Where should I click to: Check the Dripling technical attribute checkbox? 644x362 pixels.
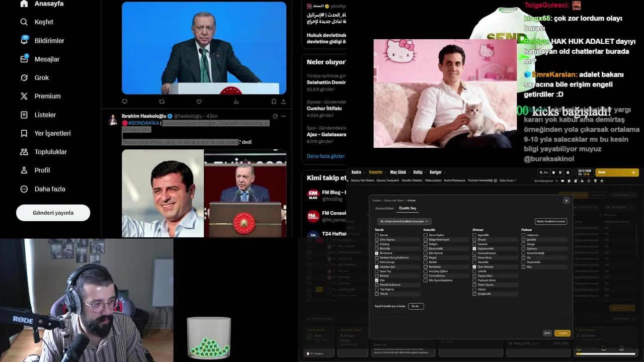pyautogui.click(x=376, y=244)
